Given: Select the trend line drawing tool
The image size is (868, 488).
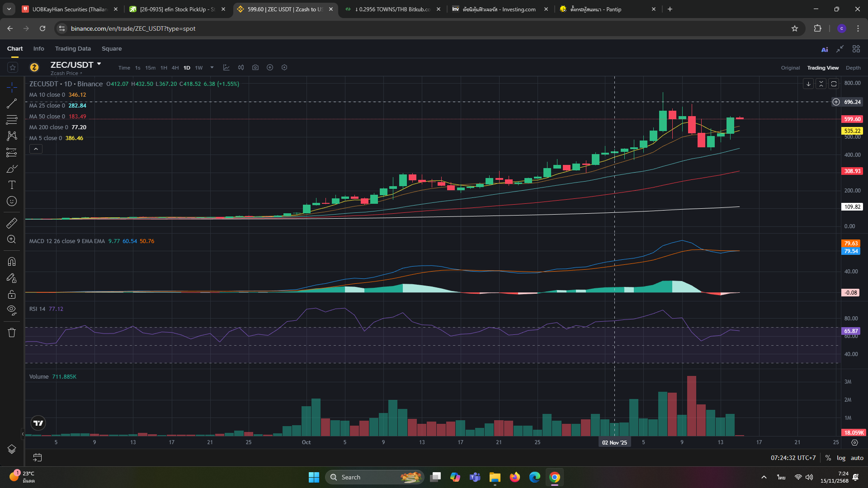Looking at the screenshot, I should (12, 103).
